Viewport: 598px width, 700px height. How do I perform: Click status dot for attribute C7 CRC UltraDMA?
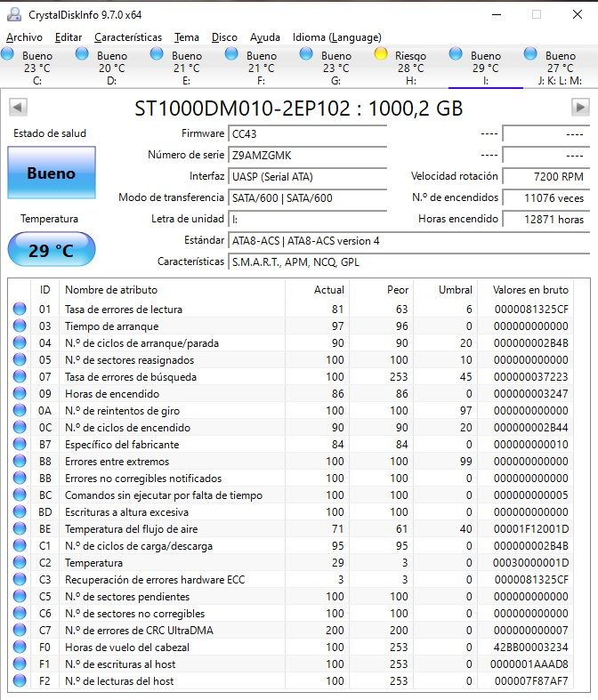tap(20, 630)
